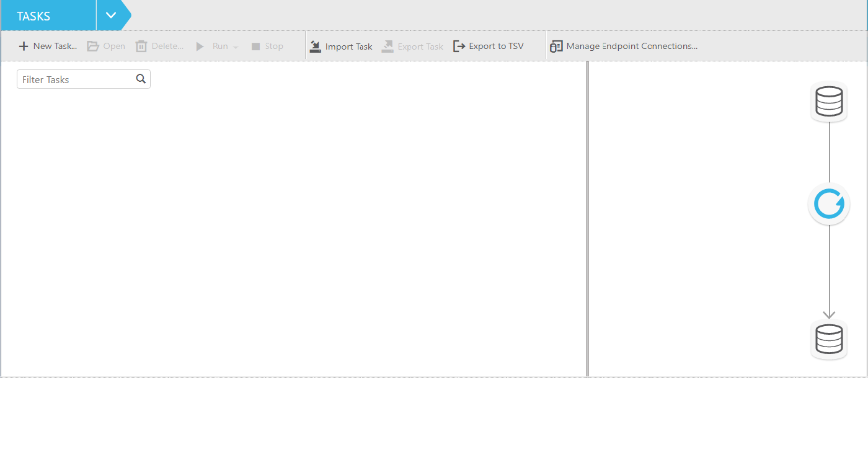This screenshot has height=465, width=868.
Task: Click the Stop square icon
Action: (x=256, y=45)
